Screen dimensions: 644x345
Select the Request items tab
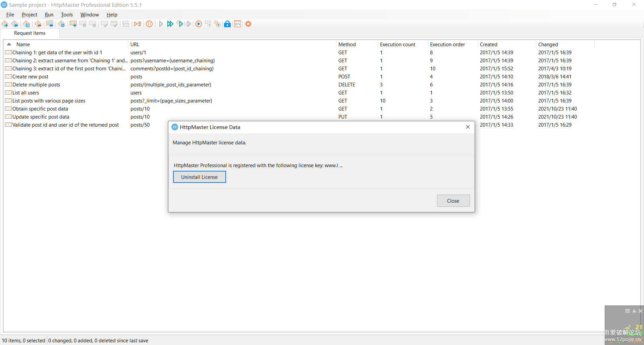[x=30, y=33]
